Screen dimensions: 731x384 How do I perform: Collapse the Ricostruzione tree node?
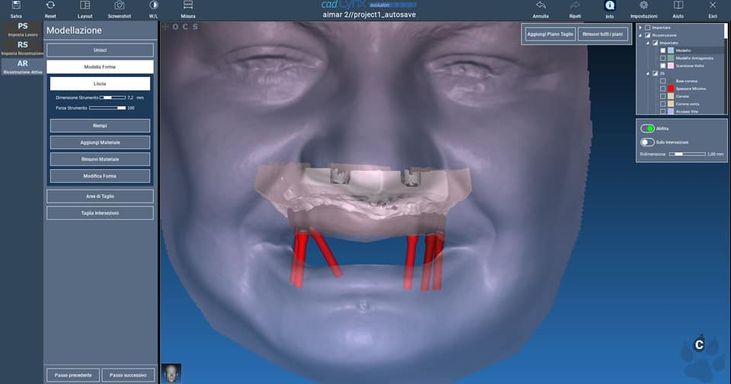tap(640, 35)
